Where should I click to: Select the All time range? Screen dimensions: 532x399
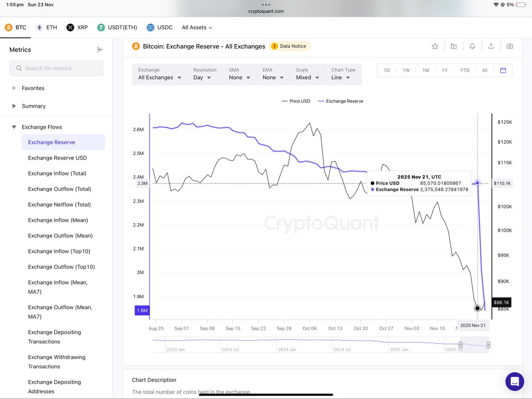(x=485, y=70)
